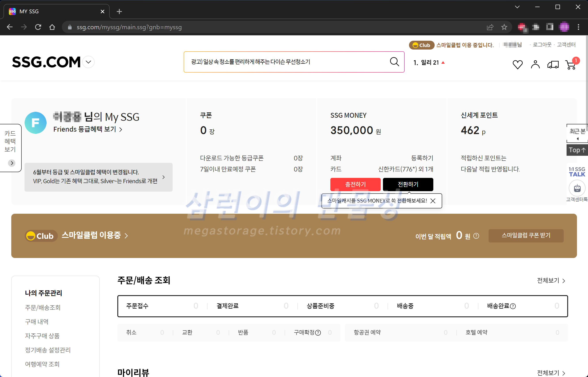Click the 충전하기 button
The image size is (588, 377).
355,184
